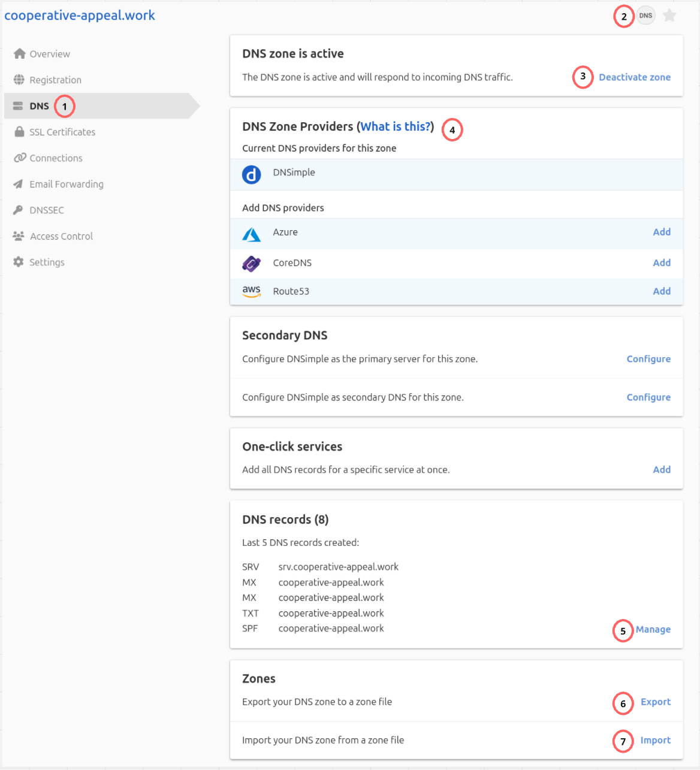The width and height of the screenshot is (700, 770).
Task: Open the Secondary DNS configuration
Action: [x=648, y=358]
